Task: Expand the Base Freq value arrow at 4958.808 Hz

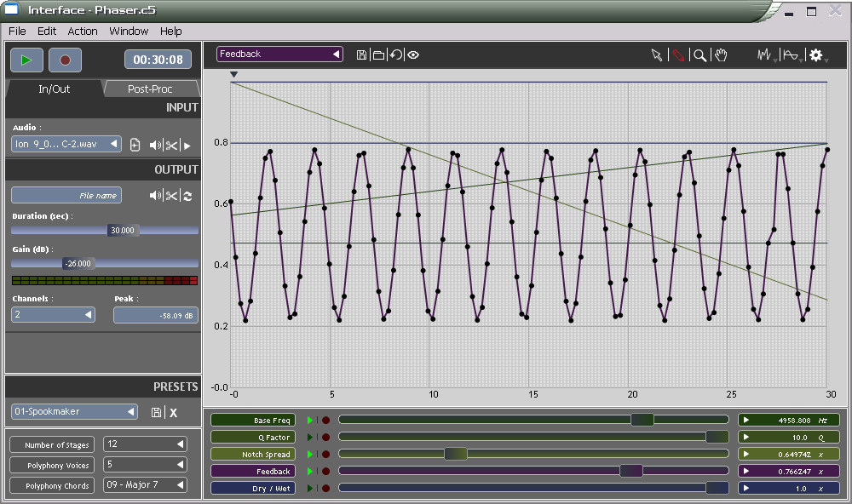Action: (746, 420)
